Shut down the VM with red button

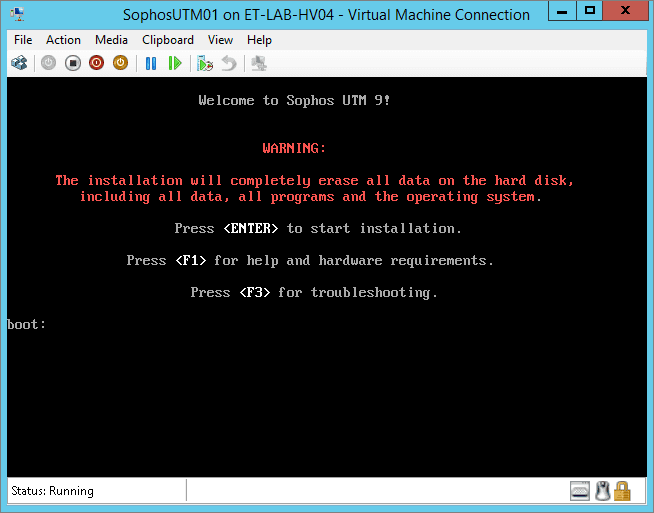tap(96, 63)
